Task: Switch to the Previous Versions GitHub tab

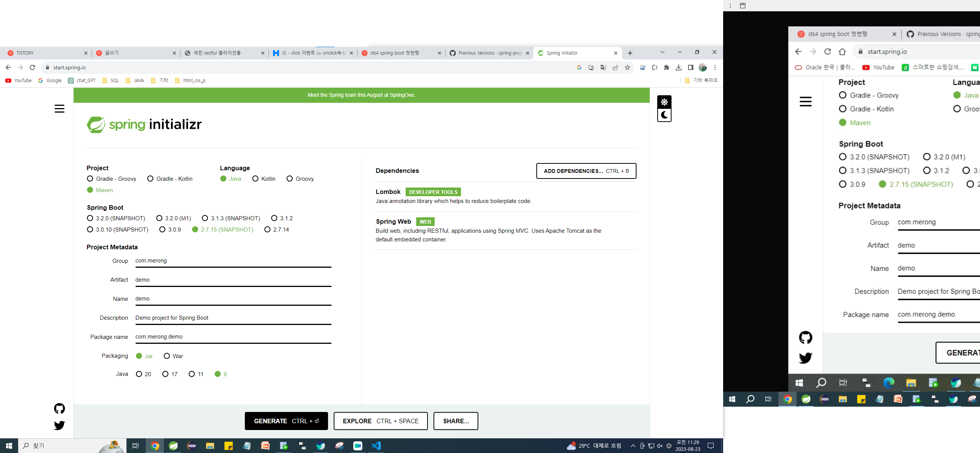Action: pyautogui.click(x=489, y=53)
